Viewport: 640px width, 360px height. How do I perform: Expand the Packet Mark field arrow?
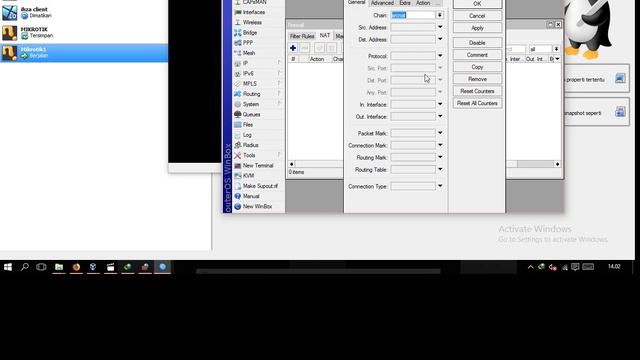click(440, 133)
